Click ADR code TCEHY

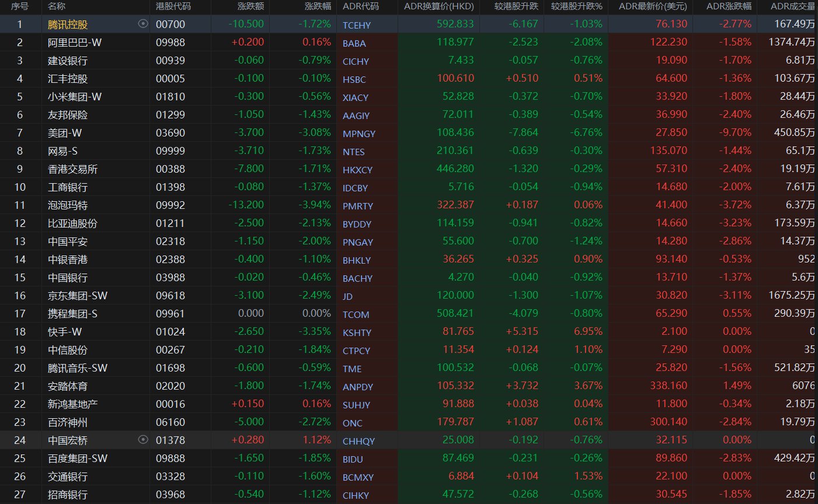coord(357,25)
